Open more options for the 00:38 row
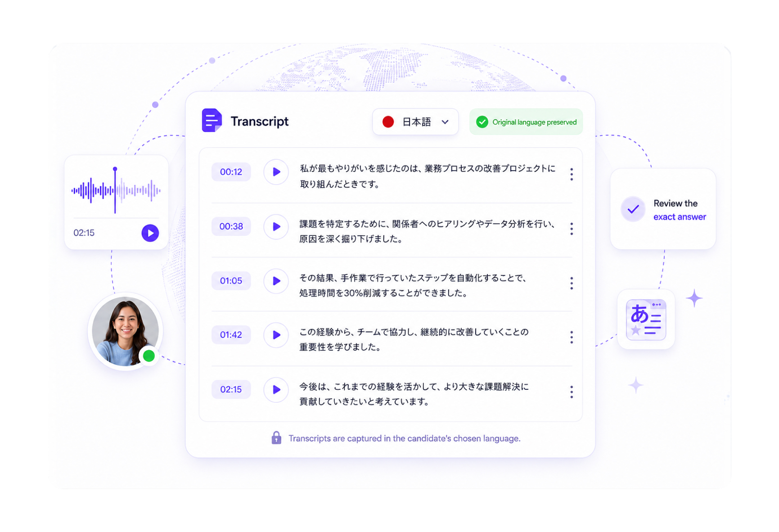The image size is (779, 532). [x=571, y=229]
